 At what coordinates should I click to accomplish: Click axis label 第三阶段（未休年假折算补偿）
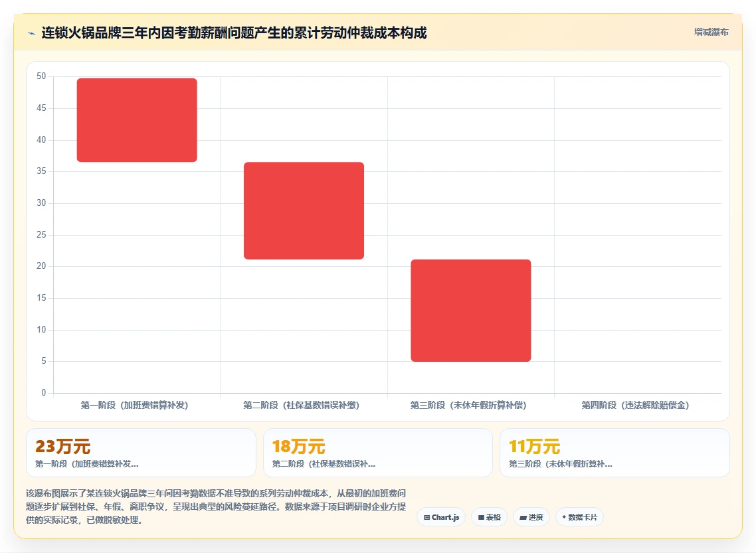[x=468, y=405]
